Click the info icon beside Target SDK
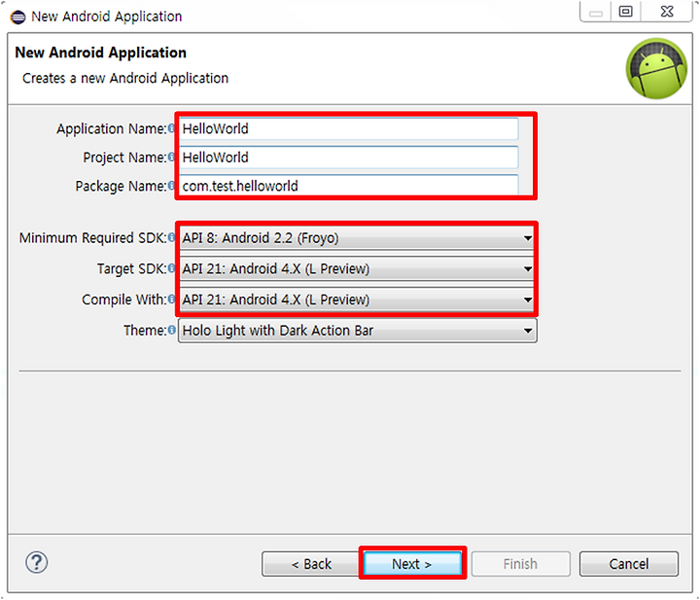 coord(171,268)
